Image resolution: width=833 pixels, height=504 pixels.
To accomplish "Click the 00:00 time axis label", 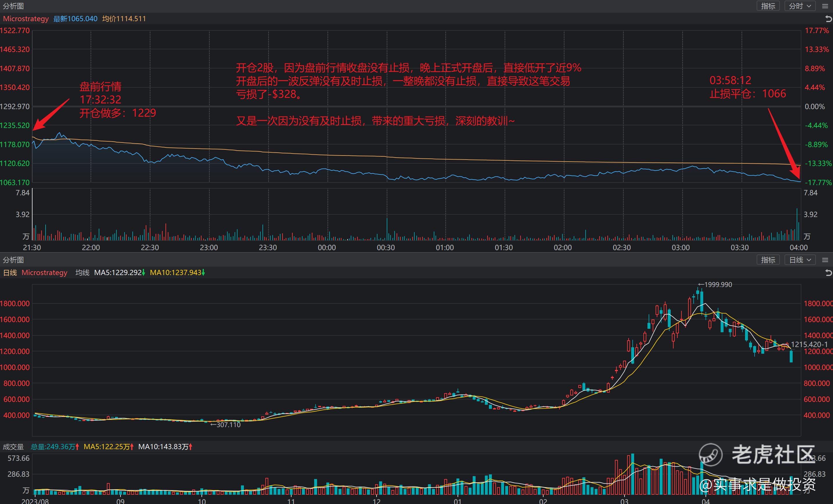I will (327, 247).
